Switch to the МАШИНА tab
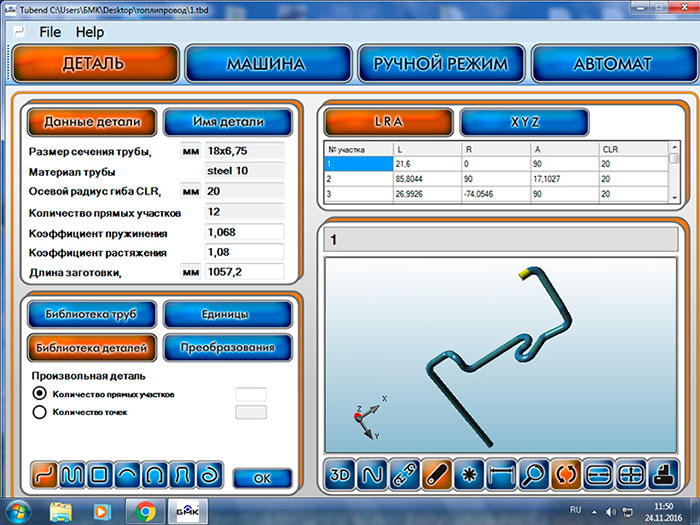Image resolution: width=700 pixels, height=525 pixels. point(265,64)
